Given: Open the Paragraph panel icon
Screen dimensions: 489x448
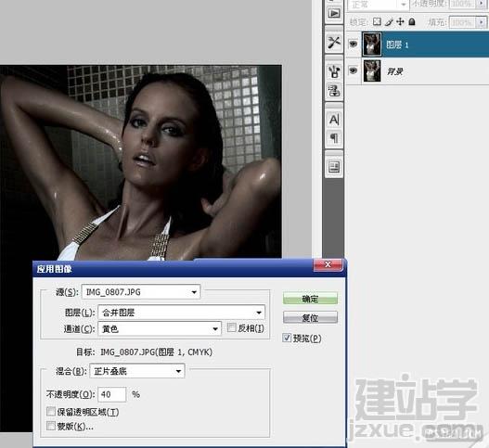Looking at the screenshot, I should 334,138.
